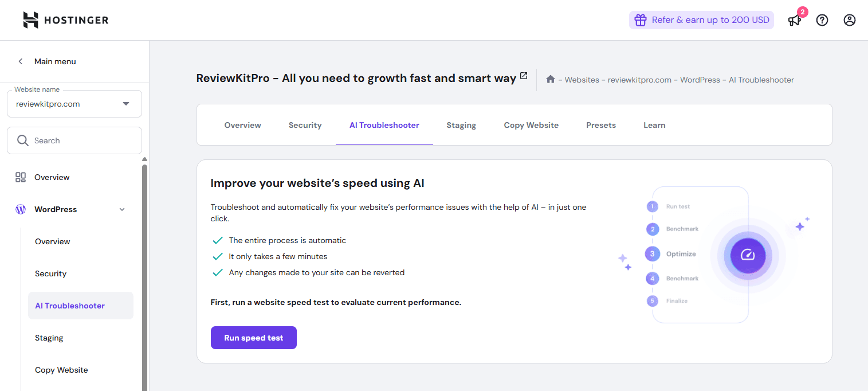Switch to the Overview tab
The image size is (868, 391).
[x=243, y=125]
